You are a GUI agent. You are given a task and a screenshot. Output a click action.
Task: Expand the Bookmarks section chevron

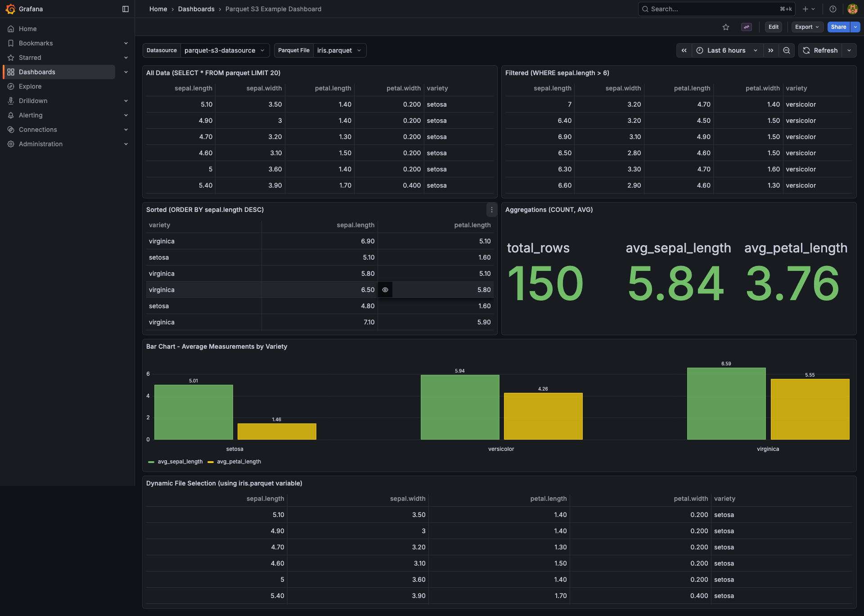click(126, 43)
